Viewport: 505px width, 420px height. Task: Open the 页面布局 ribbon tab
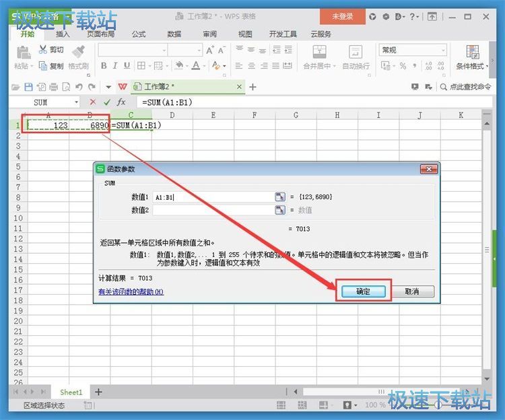101,34
